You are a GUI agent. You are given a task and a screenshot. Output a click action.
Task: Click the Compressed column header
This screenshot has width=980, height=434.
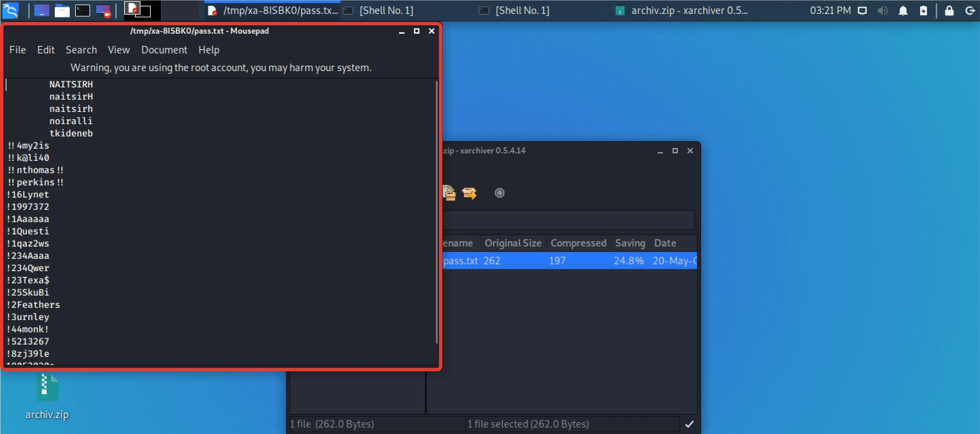(x=578, y=243)
